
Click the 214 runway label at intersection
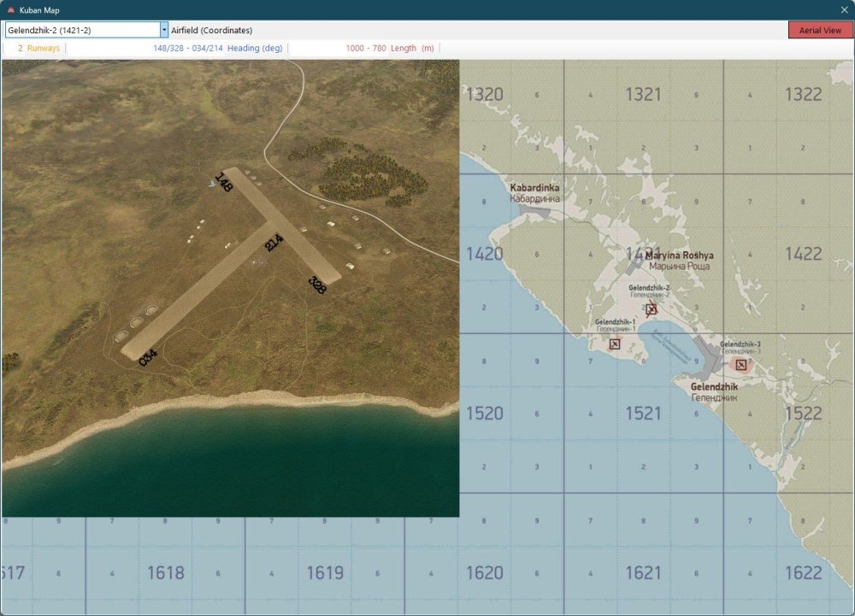pyautogui.click(x=274, y=242)
